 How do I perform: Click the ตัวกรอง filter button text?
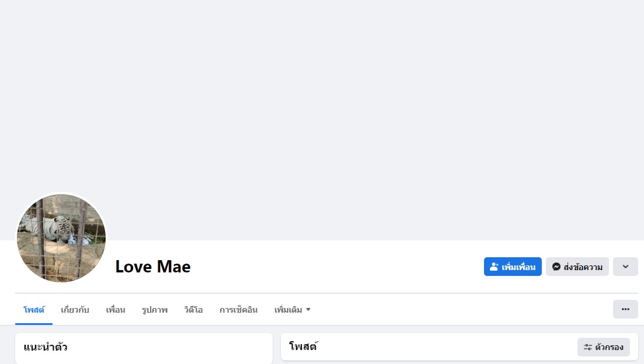[610, 347]
